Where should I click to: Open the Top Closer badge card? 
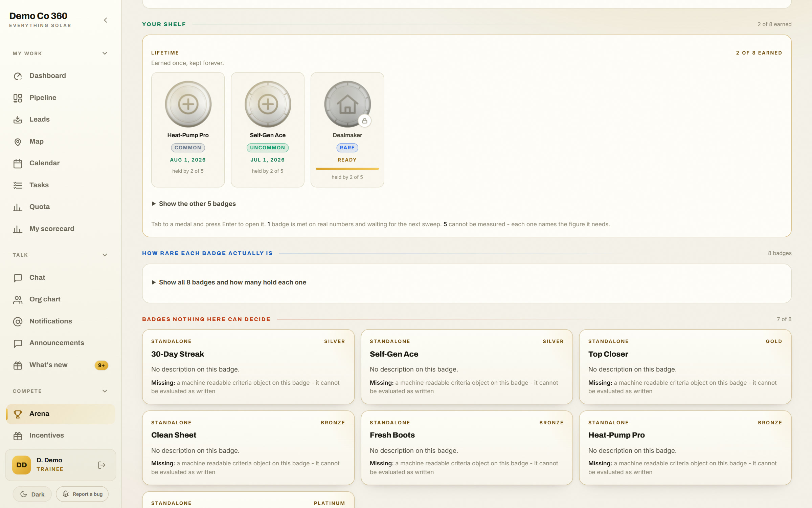click(685, 367)
